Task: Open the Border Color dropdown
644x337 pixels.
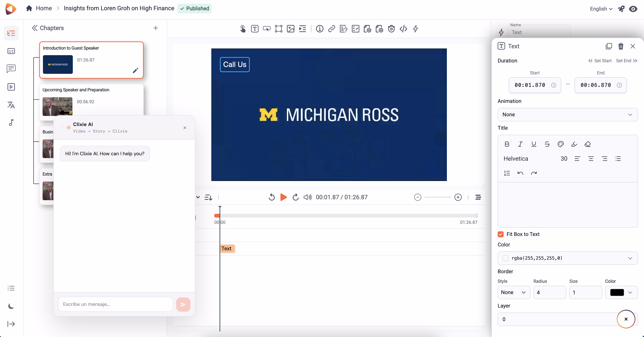Action: (621, 292)
